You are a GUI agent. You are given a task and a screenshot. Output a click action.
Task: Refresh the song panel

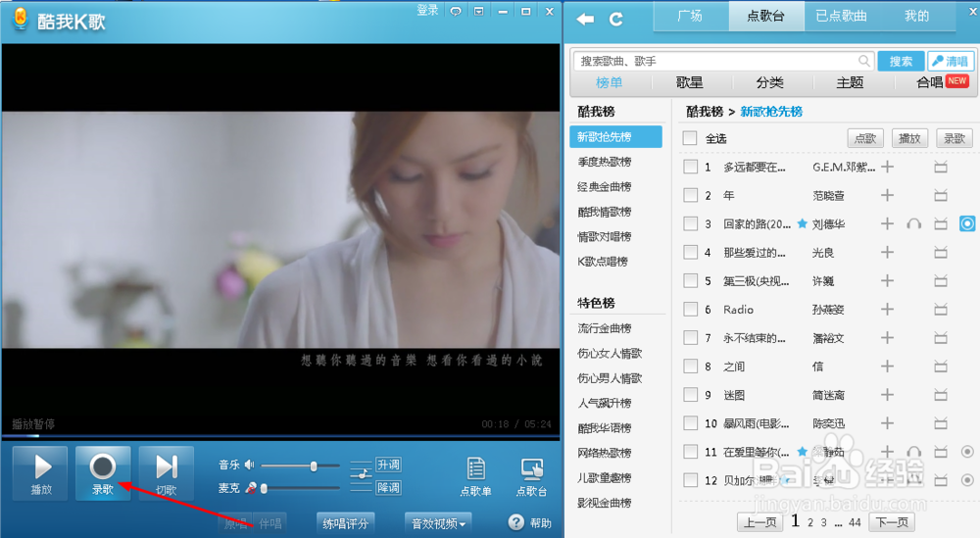click(616, 19)
